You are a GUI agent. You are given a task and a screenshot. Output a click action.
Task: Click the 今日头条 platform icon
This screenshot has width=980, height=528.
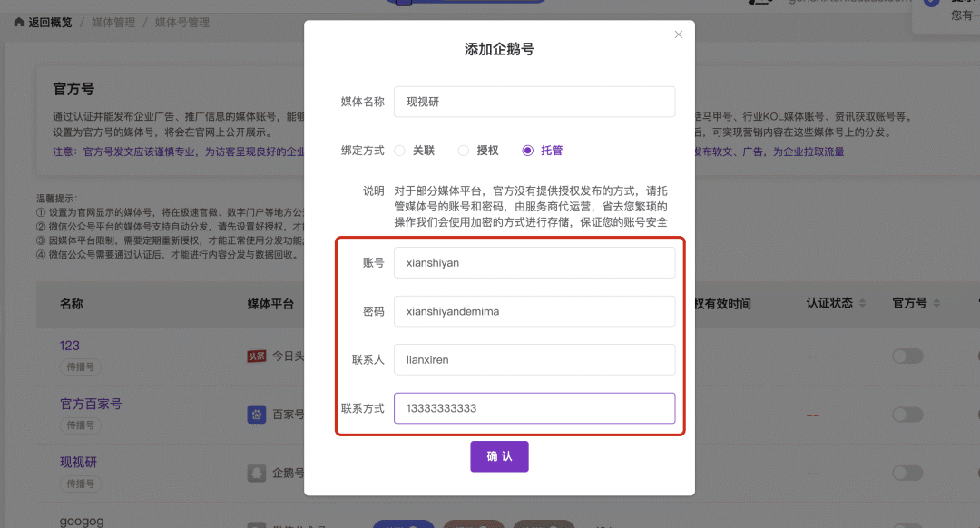point(256,357)
